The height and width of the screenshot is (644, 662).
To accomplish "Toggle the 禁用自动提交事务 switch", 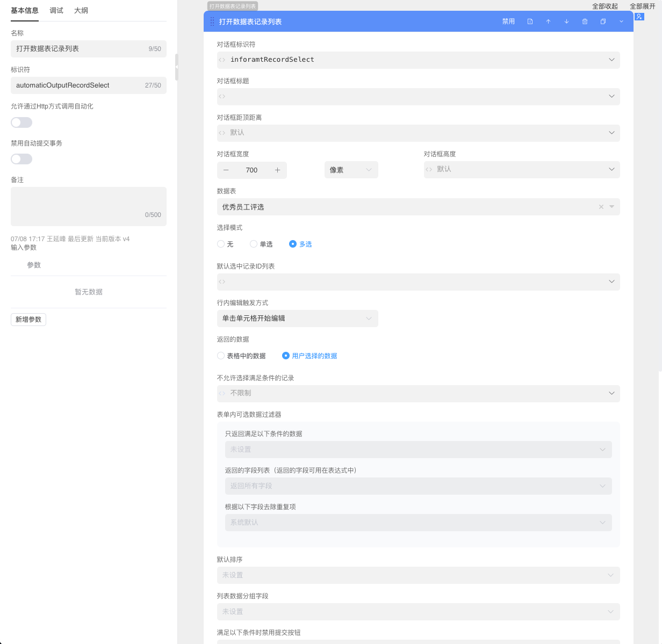I will 21,159.
